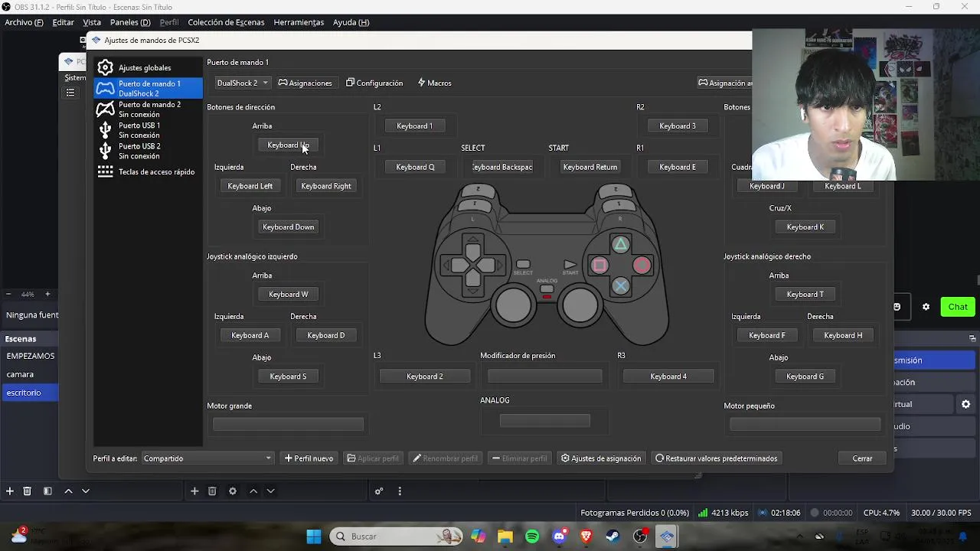
Task: Rebind right stick Abajo Keyboard G
Action: (805, 377)
